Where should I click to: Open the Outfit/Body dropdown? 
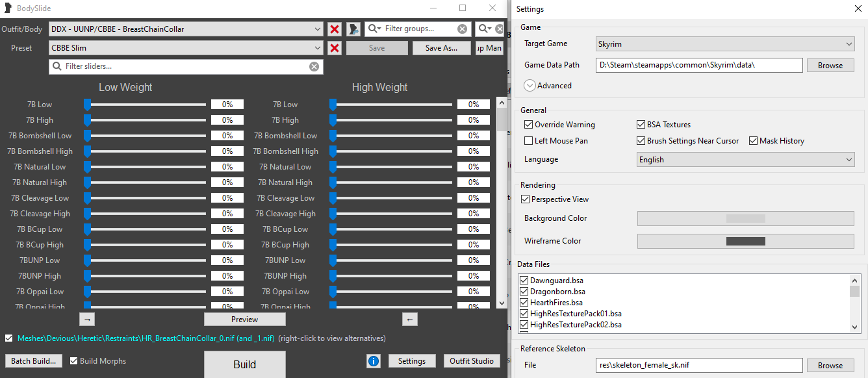[186, 29]
